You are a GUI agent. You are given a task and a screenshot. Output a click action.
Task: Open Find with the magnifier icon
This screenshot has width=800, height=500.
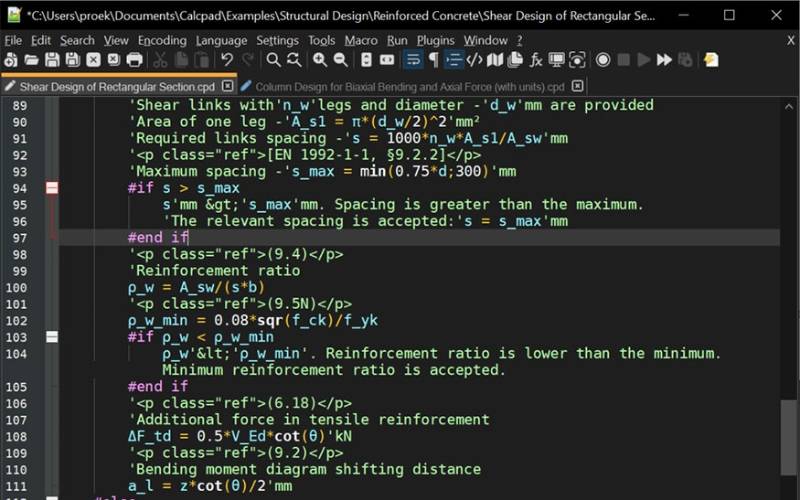pyautogui.click(x=273, y=61)
